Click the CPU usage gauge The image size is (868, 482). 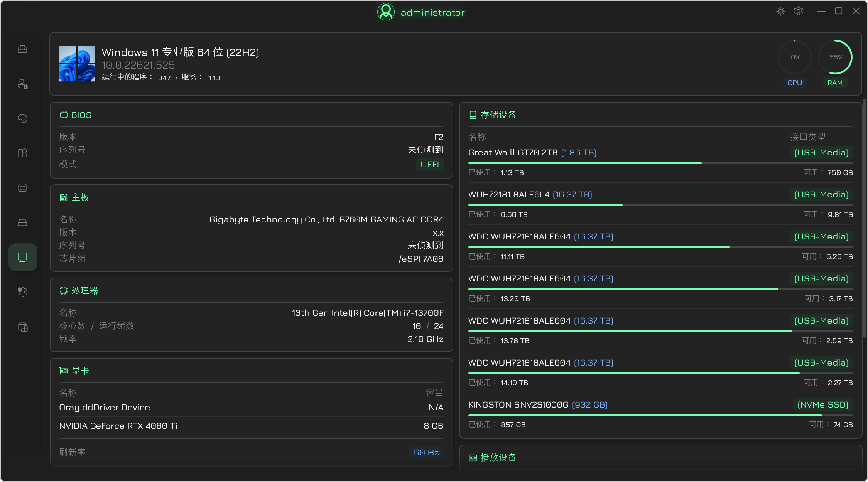(x=795, y=57)
